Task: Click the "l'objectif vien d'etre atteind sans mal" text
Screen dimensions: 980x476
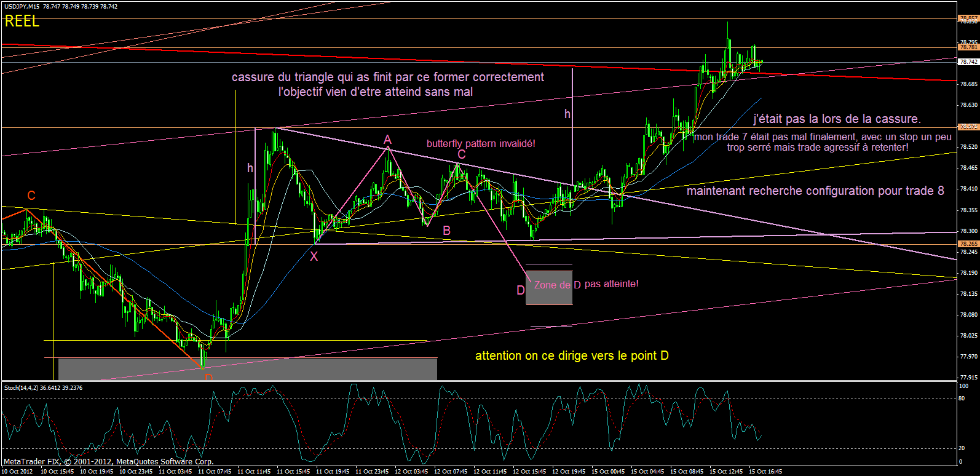Action: (376, 92)
